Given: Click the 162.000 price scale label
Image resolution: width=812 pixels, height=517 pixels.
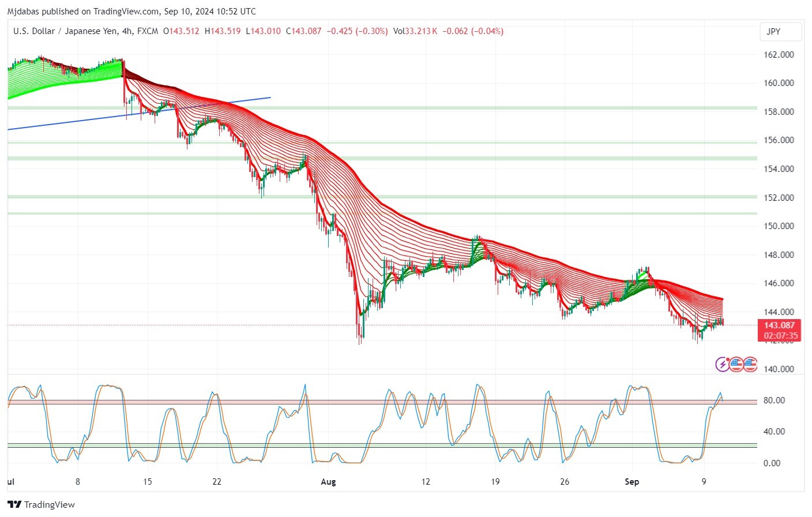Looking at the screenshot, I should 779,55.
